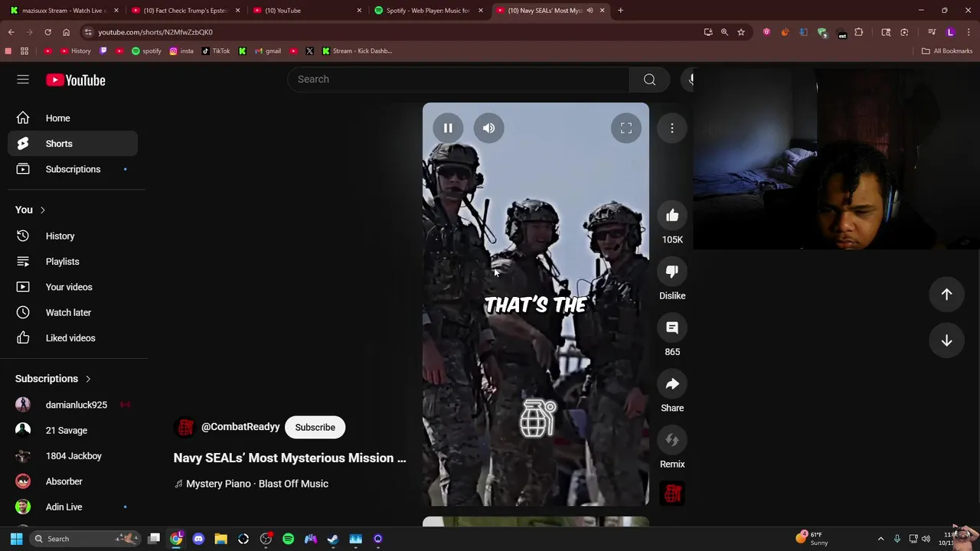Go to the next Short using down arrow
The height and width of the screenshot is (551, 980).
[x=946, y=341]
